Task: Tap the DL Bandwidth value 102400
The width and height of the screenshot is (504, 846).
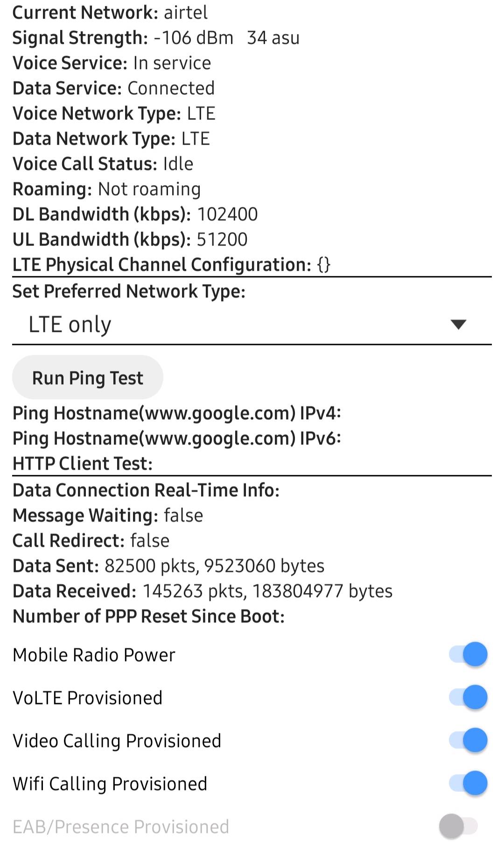Action: tap(227, 214)
